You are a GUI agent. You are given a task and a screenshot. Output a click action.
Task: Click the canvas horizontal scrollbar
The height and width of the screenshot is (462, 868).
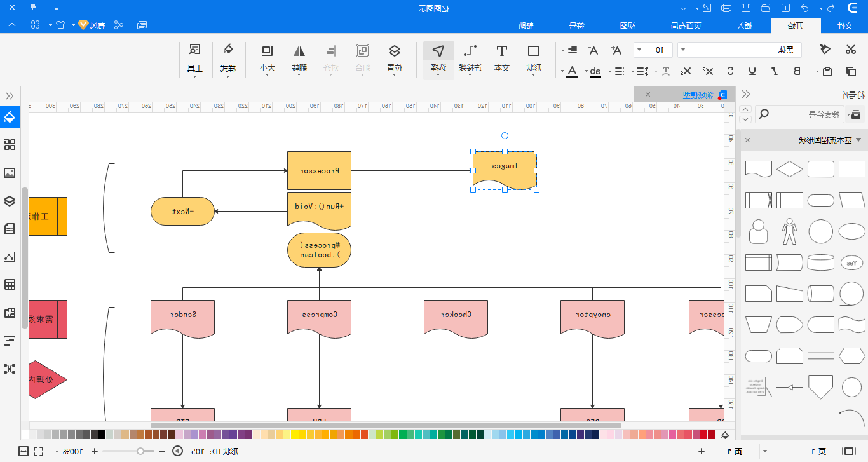[386, 425]
